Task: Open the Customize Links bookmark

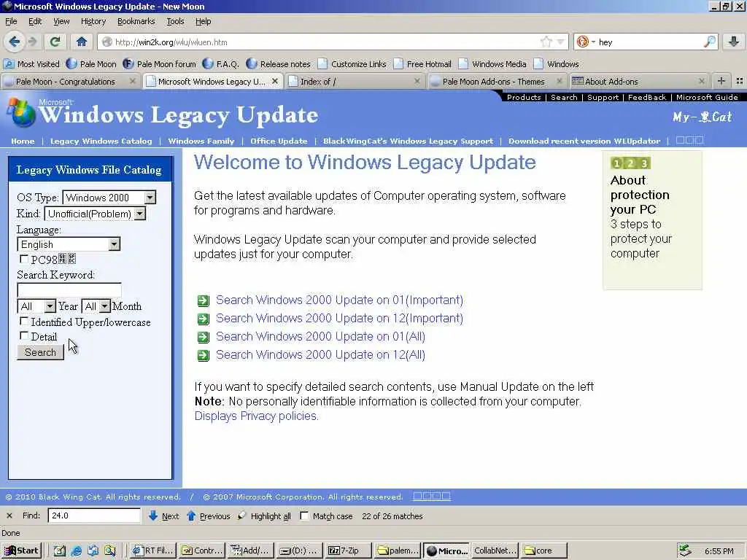Action: coord(352,64)
